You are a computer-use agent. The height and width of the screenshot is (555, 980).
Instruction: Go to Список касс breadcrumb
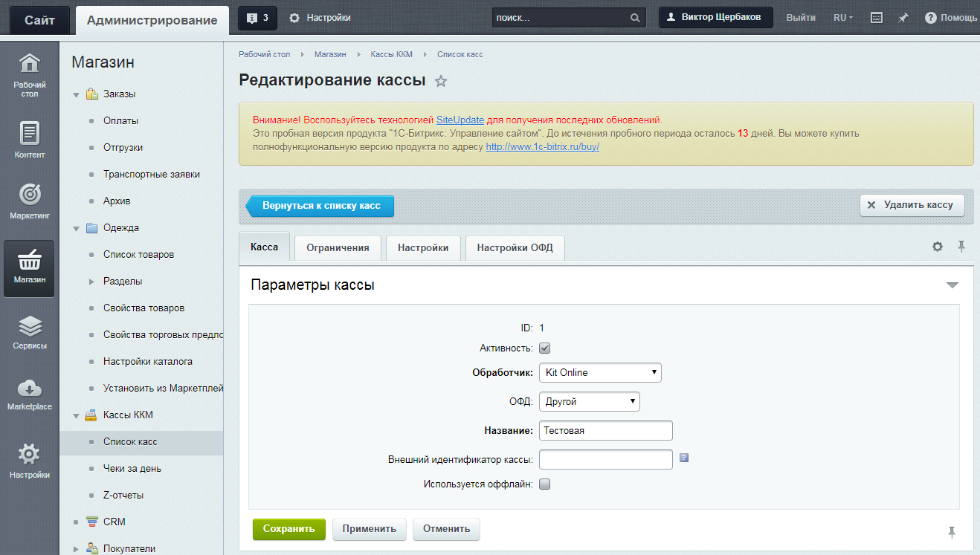(460, 54)
